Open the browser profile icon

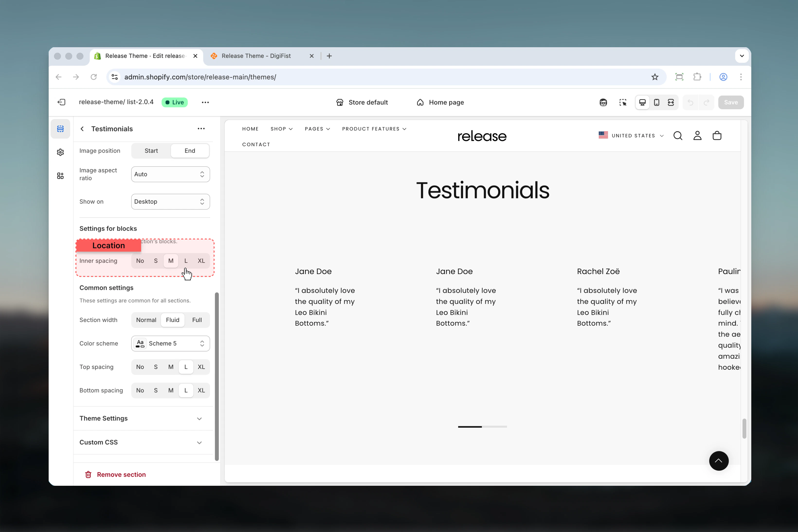pyautogui.click(x=723, y=77)
